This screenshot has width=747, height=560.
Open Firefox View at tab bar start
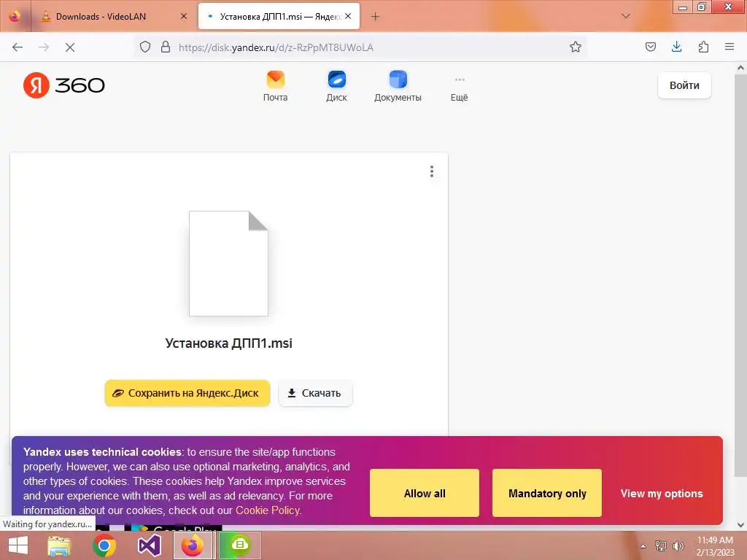(15, 16)
